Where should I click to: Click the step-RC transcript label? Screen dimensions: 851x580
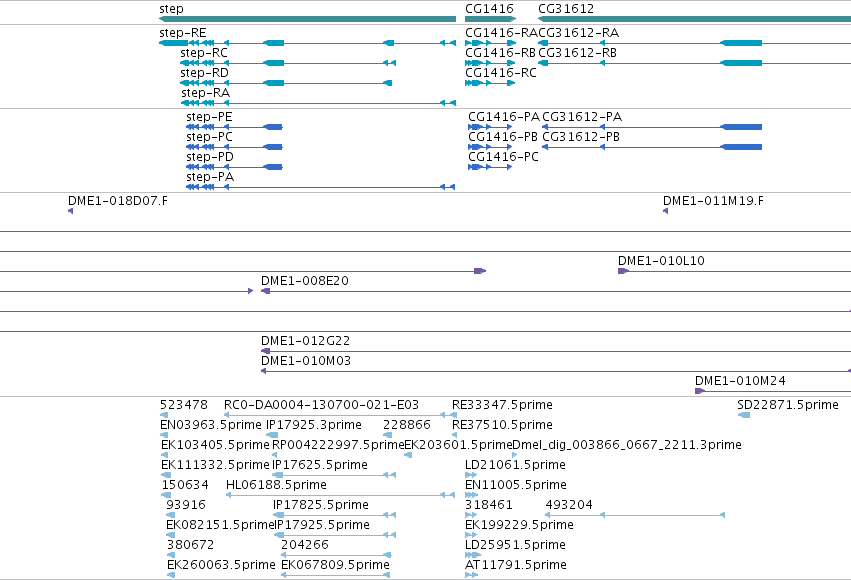[204, 53]
